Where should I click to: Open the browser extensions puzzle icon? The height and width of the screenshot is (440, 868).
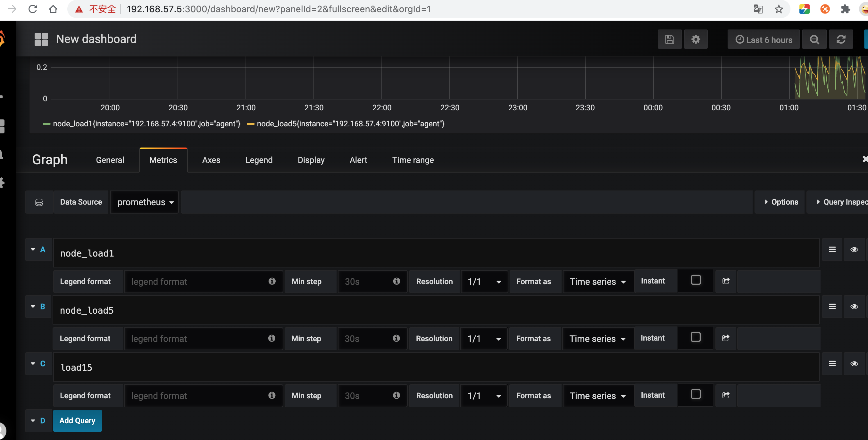coord(845,9)
